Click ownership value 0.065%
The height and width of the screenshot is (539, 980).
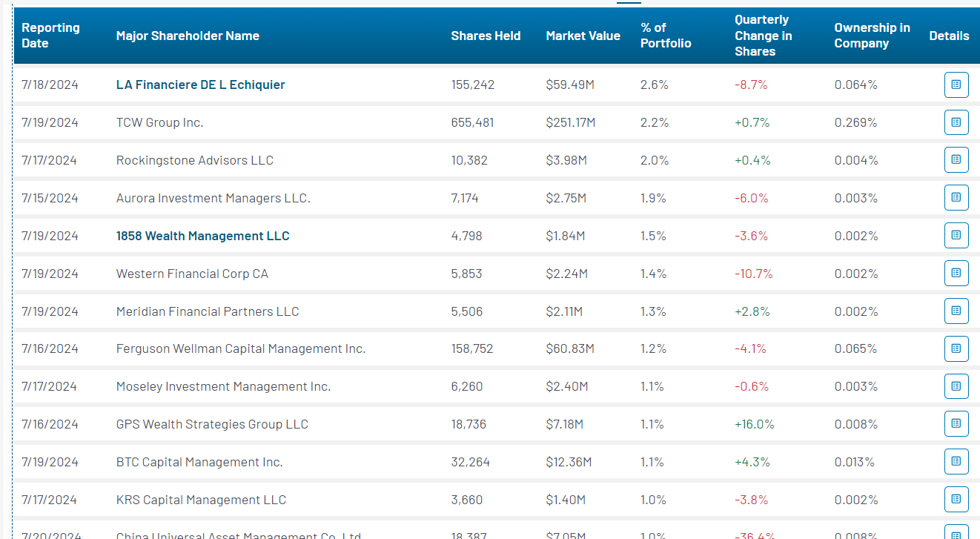tap(855, 348)
